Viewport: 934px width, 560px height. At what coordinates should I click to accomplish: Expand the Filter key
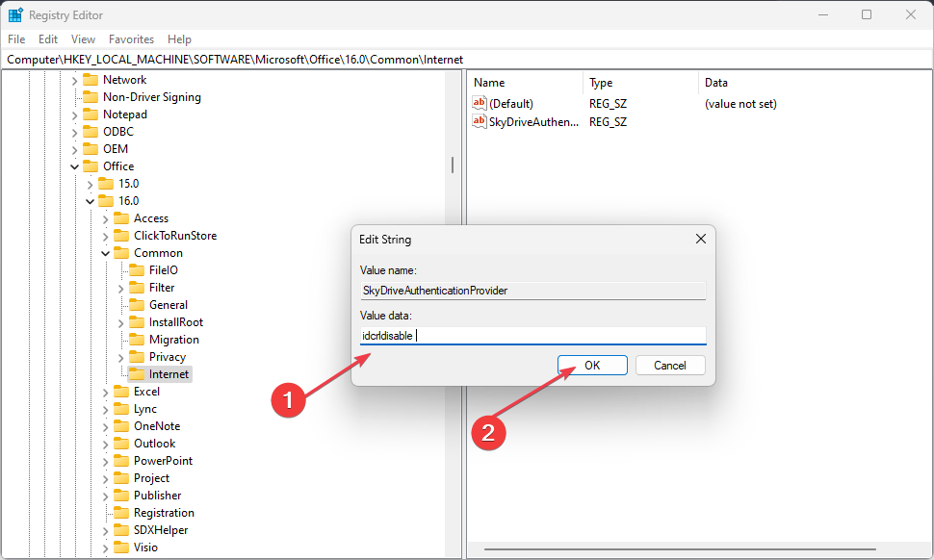[121, 288]
